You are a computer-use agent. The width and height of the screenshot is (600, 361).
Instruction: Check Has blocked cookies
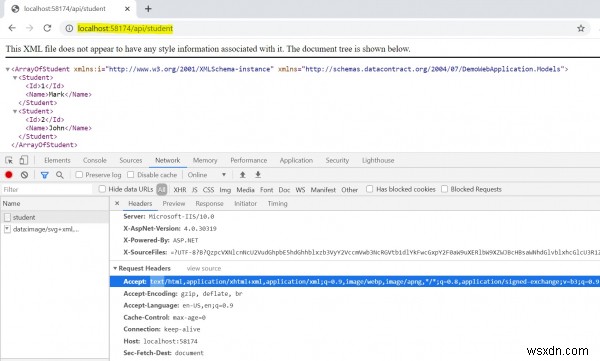369,189
